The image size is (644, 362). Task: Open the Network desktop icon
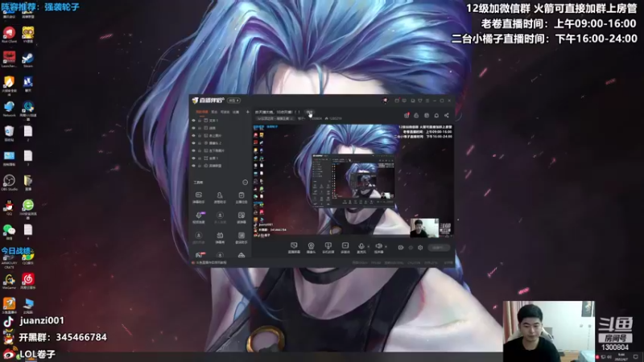9,109
